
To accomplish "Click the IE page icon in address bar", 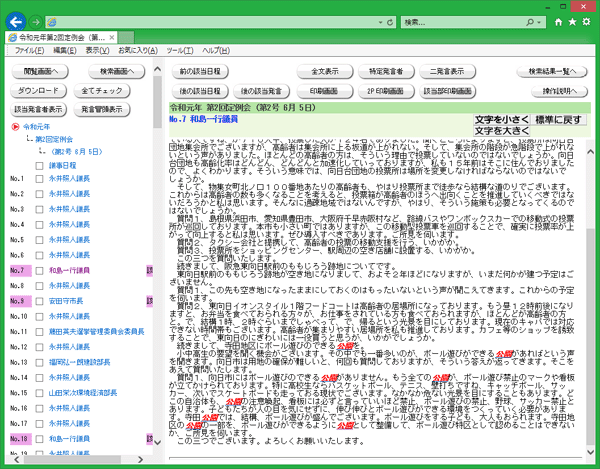I will [52, 22].
